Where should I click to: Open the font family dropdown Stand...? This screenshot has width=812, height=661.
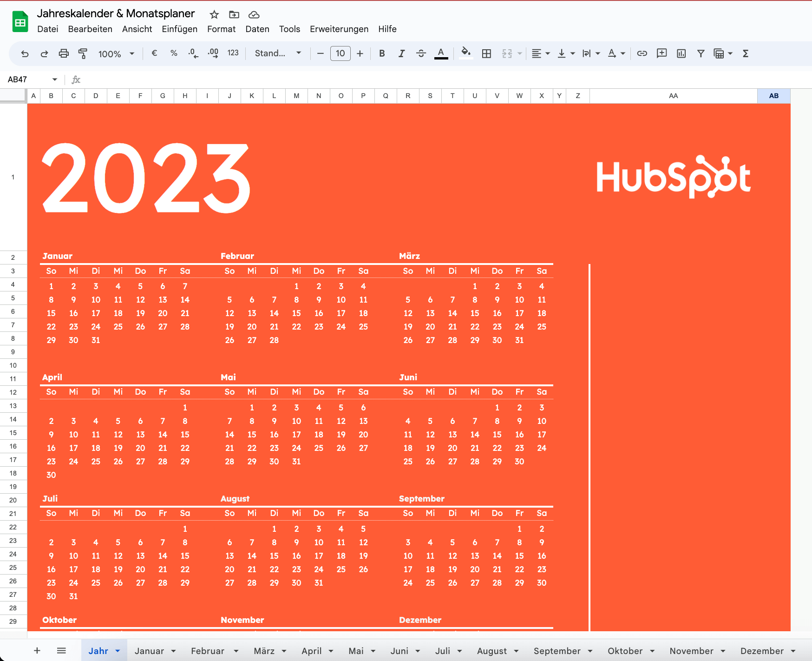coord(278,53)
